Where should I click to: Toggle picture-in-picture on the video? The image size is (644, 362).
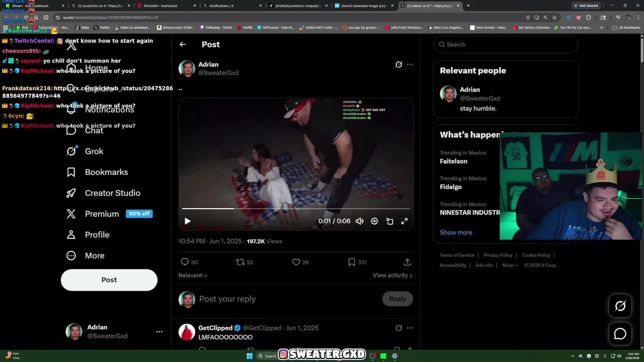point(389,221)
